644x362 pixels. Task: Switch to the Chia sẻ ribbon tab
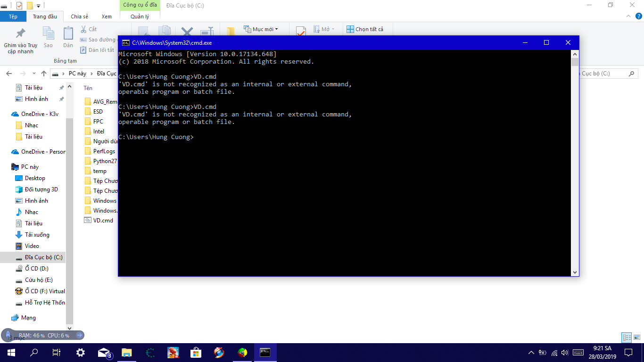[x=79, y=16]
